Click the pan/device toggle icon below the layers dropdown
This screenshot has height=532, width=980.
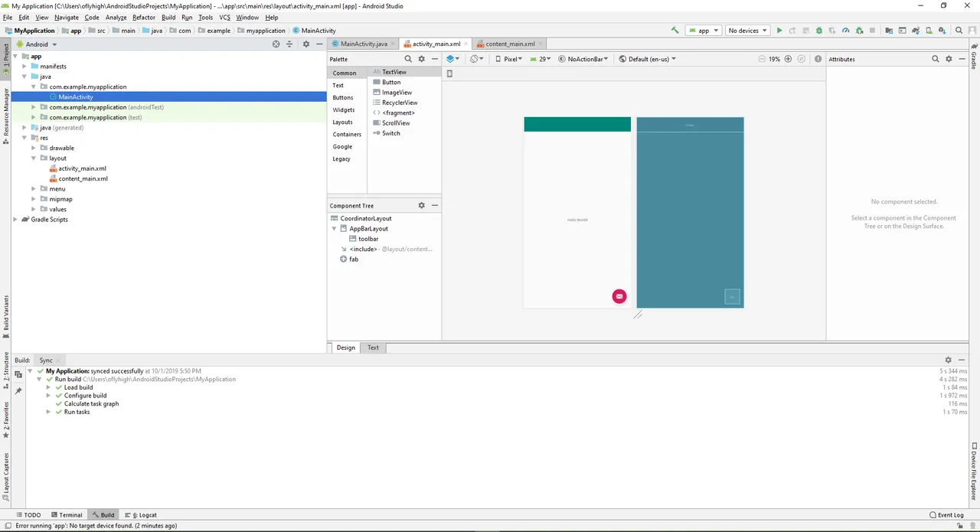pos(449,73)
